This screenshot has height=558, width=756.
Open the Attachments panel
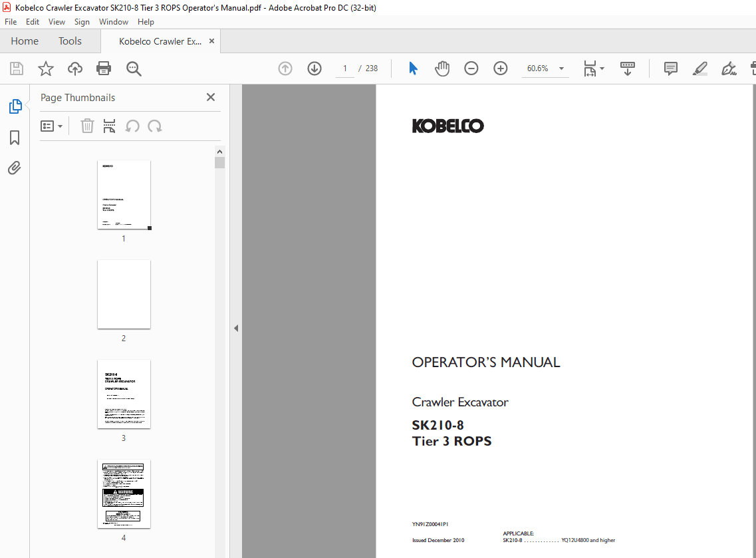coord(15,168)
